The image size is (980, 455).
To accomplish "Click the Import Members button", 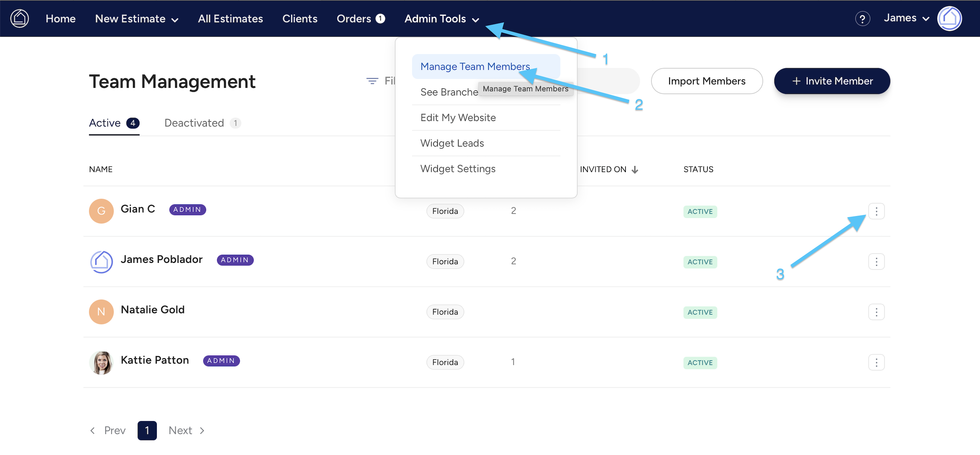I will (706, 81).
